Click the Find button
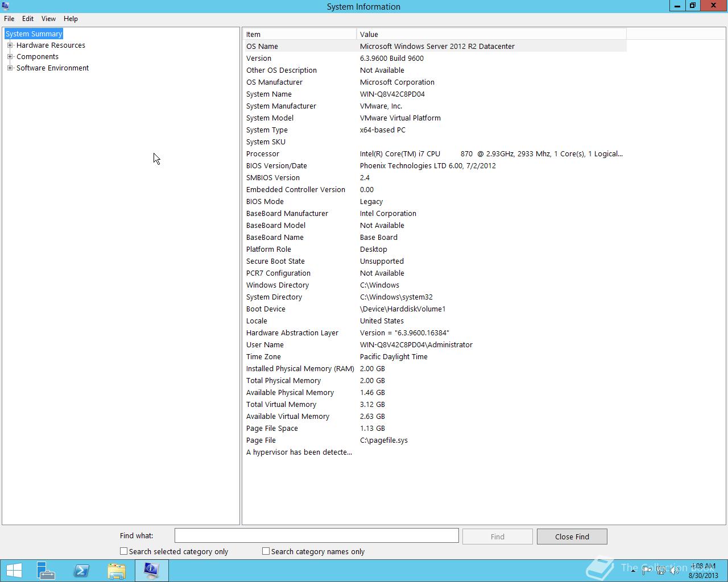The height and width of the screenshot is (582, 728). coord(498,537)
